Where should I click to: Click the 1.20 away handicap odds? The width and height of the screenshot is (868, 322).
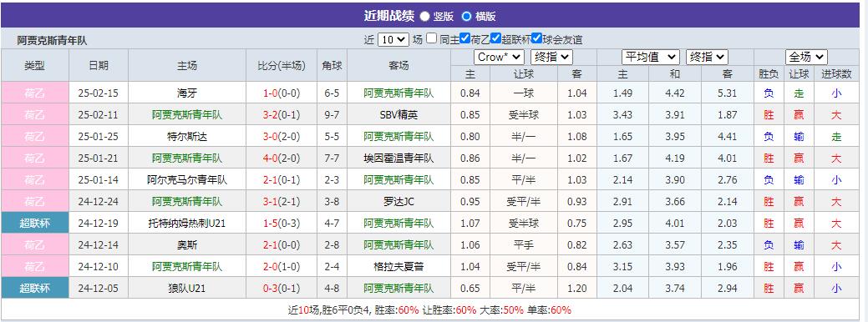[577, 289]
